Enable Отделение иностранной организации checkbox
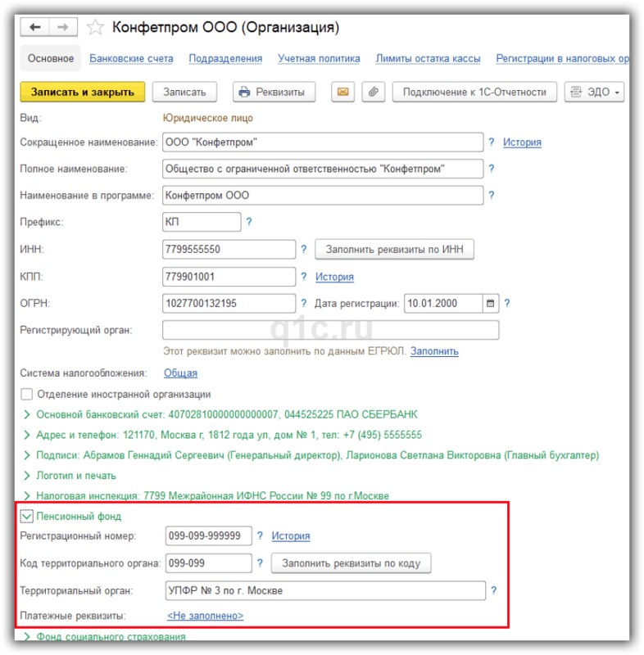Viewport: 644px width, 655px height. [27, 394]
